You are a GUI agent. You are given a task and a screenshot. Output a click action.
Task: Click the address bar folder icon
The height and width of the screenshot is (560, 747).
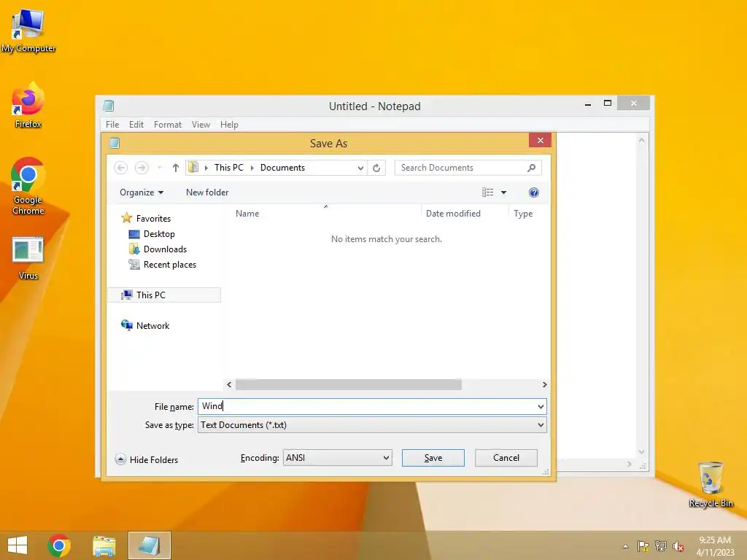pos(193,167)
